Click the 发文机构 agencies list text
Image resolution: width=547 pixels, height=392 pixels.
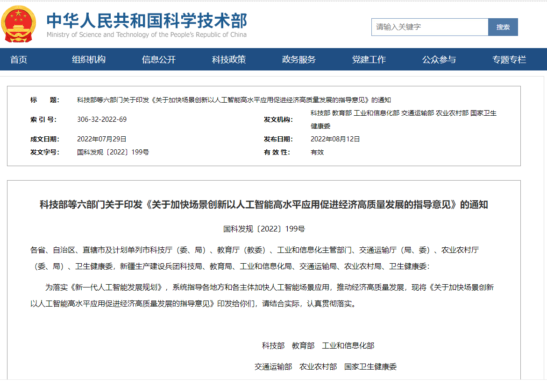click(403, 119)
